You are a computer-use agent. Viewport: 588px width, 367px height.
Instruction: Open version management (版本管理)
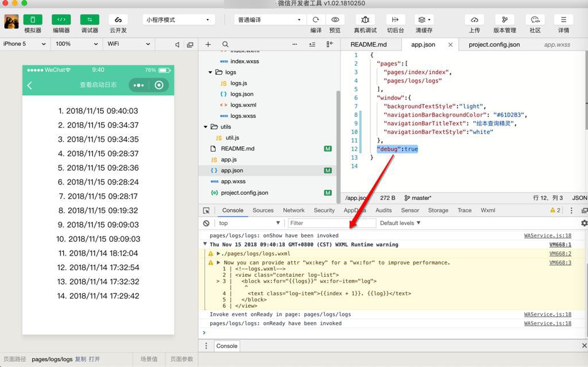click(505, 20)
